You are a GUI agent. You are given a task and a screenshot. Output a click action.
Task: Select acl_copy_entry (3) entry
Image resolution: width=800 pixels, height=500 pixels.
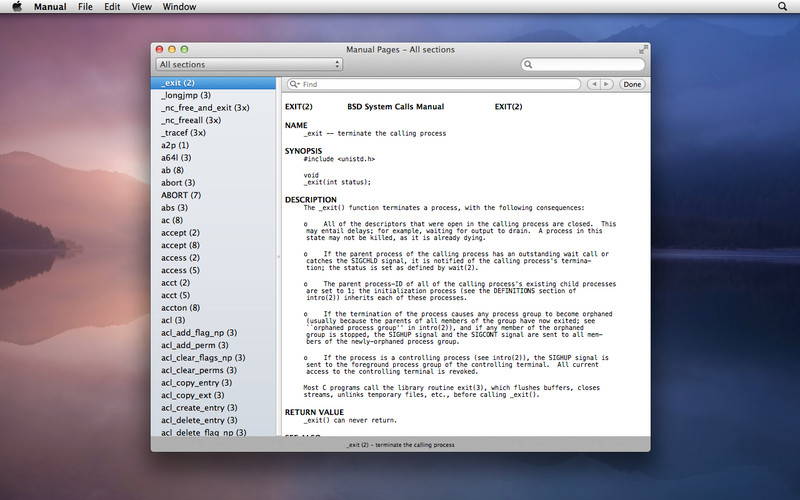[213, 383]
